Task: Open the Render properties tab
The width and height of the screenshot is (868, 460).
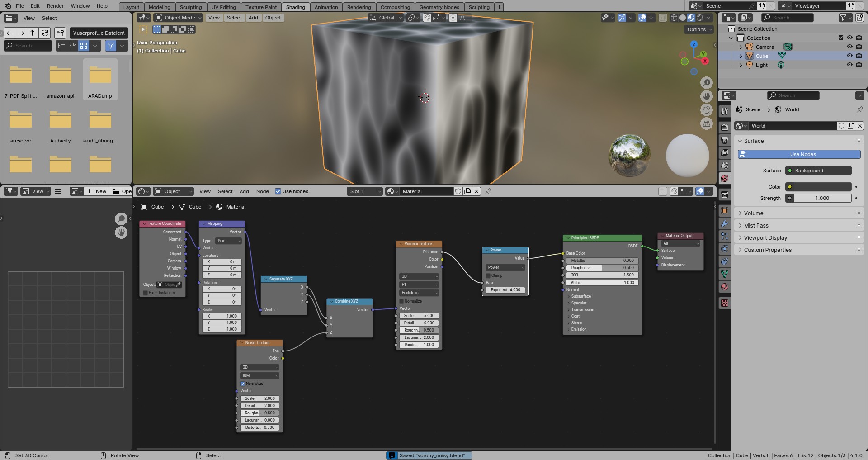Action: [x=725, y=128]
